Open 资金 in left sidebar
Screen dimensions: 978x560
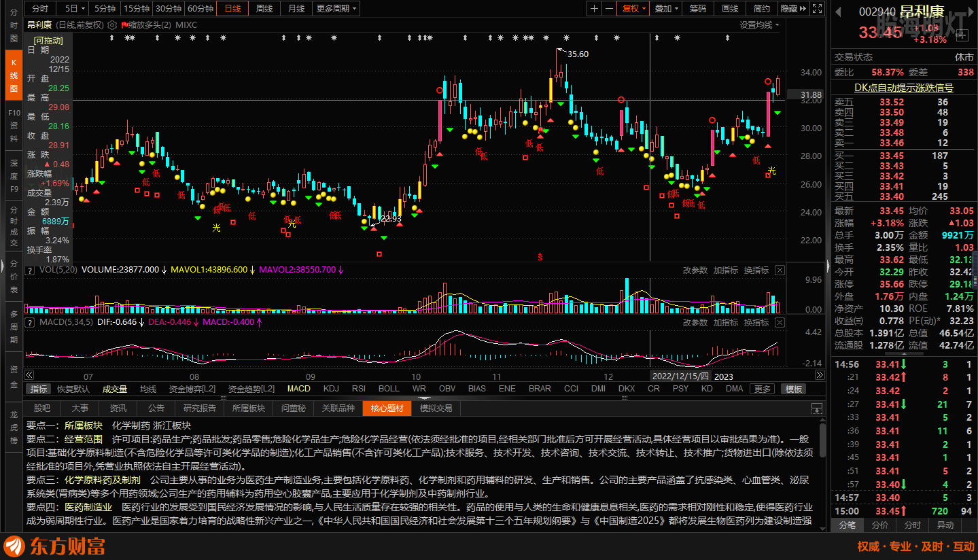click(14, 377)
